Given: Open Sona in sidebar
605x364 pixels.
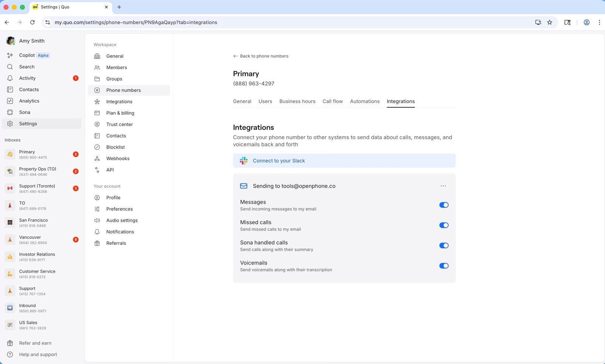Looking at the screenshot, I should pos(25,112).
